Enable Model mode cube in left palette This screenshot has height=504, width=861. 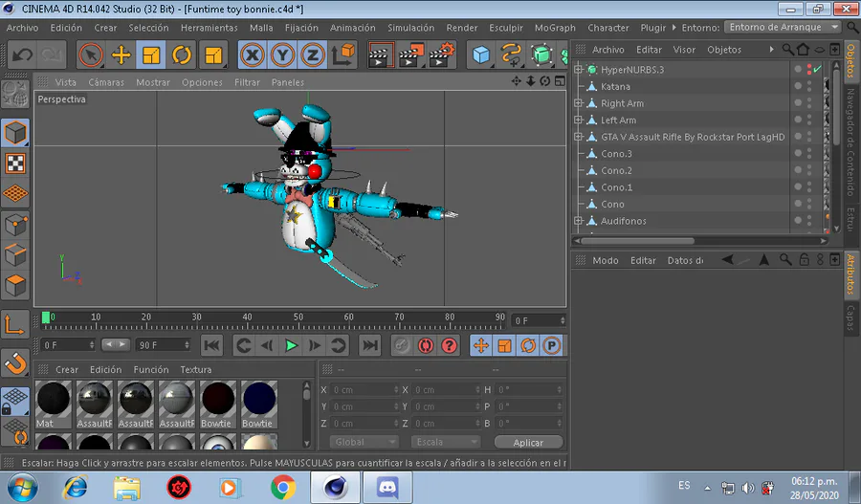click(15, 133)
